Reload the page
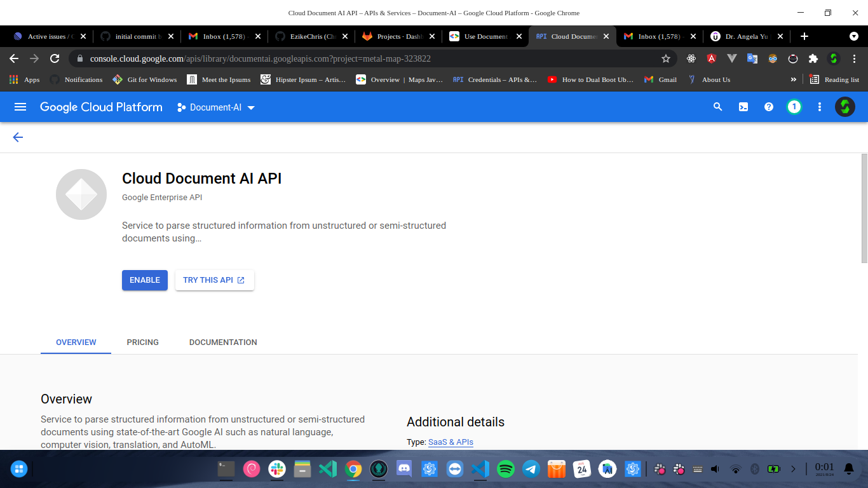868x488 pixels. pos(55,58)
